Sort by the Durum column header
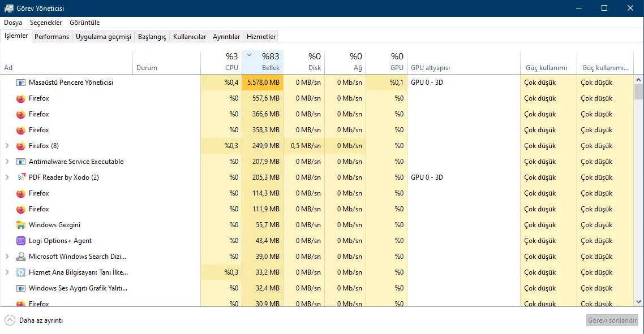This screenshot has height=334, width=644. pos(167,62)
